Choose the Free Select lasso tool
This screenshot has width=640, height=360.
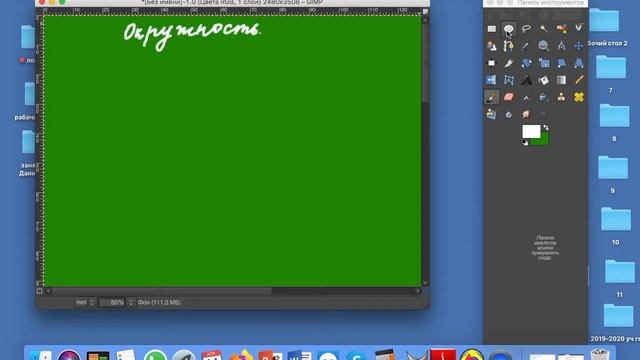coord(526,29)
